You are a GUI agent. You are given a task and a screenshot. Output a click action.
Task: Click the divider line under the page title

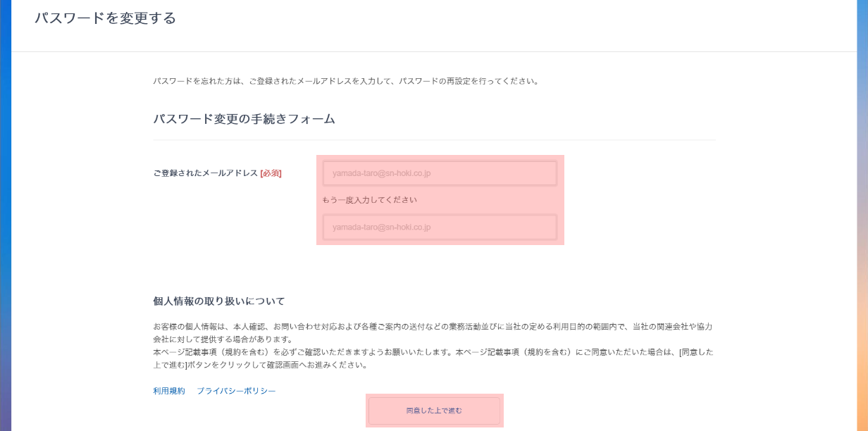pos(434,51)
